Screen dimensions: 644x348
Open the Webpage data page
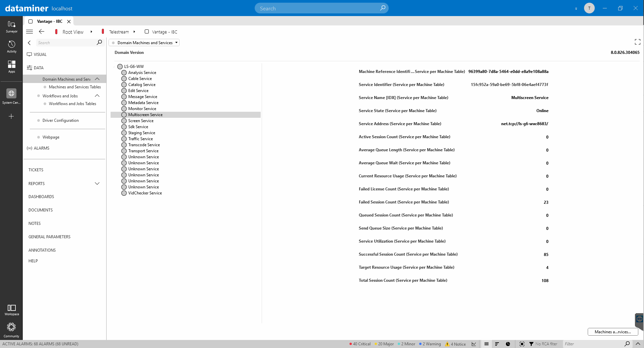(x=51, y=137)
